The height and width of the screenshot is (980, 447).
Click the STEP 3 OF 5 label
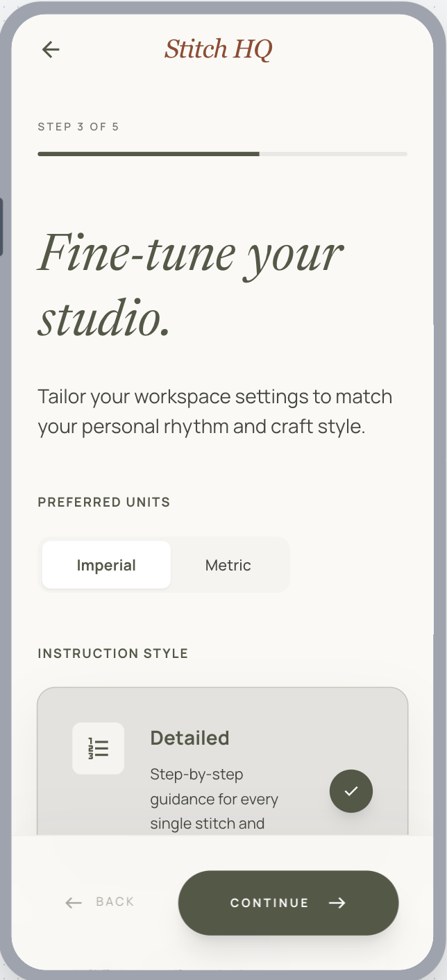pyautogui.click(x=78, y=126)
